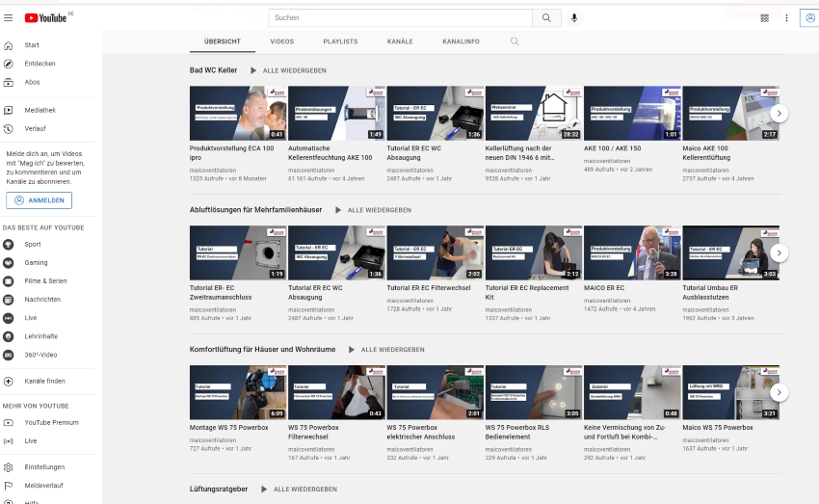
Task: Activate voice search microphone
Action: [x=574, y=17]
